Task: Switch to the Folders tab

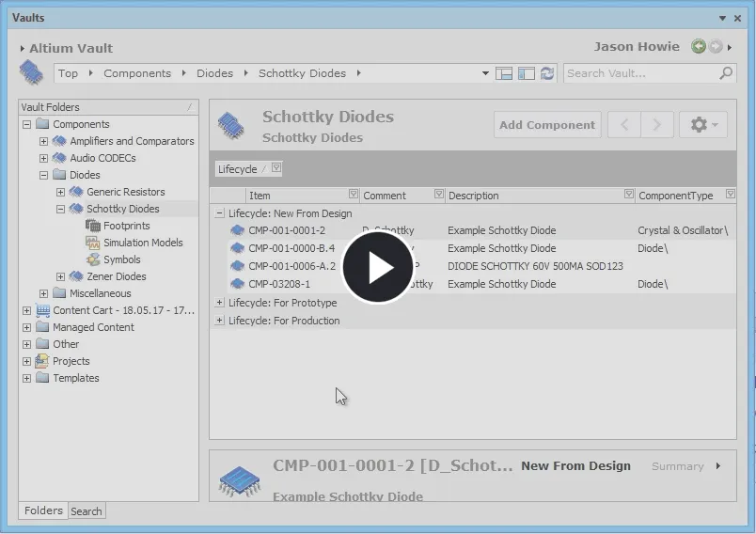Action: click(43, 510)
